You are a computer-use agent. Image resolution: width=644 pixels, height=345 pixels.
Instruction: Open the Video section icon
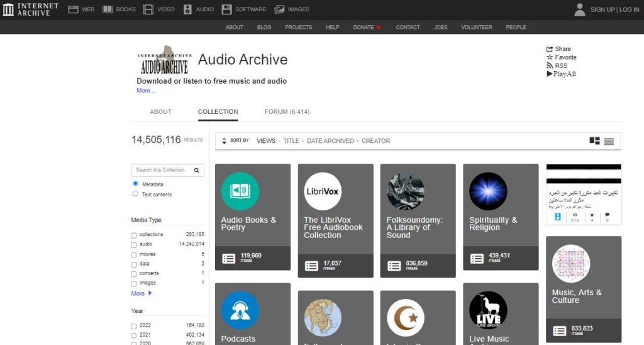148,9
